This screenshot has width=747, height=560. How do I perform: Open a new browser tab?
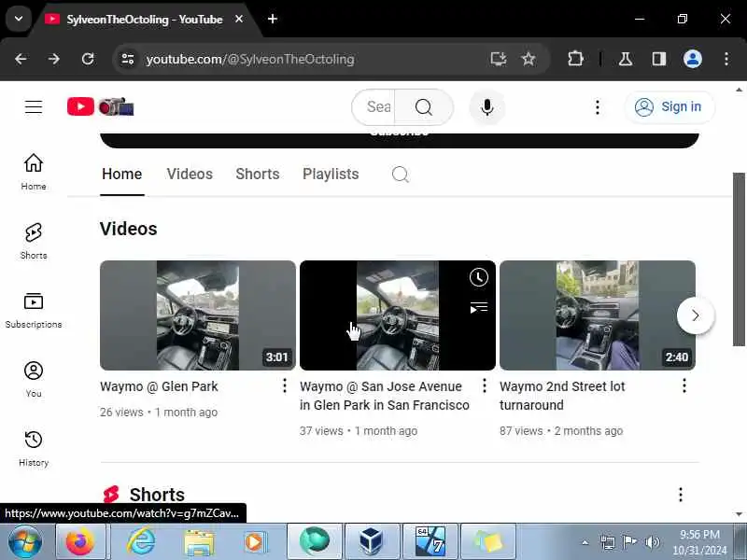273,19
